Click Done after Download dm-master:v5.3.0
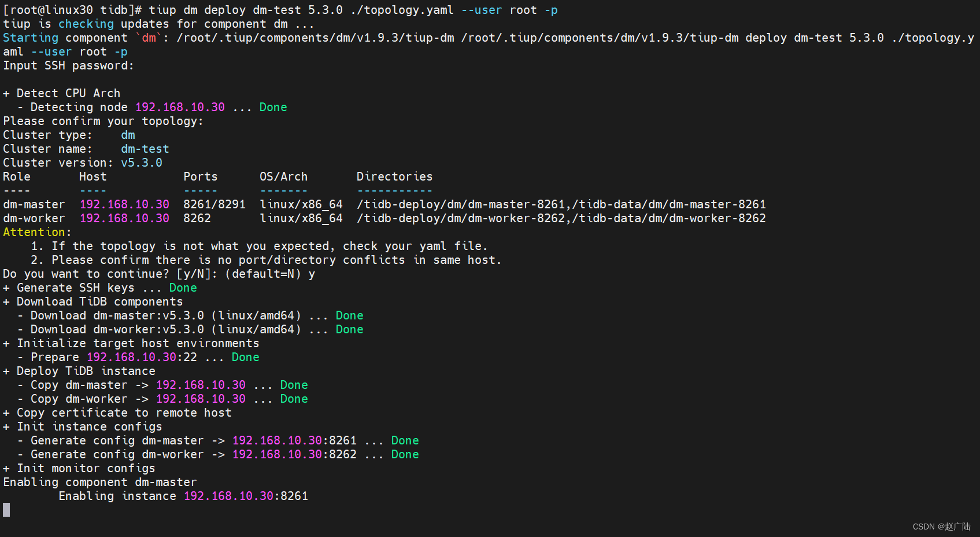 [349, 315]
